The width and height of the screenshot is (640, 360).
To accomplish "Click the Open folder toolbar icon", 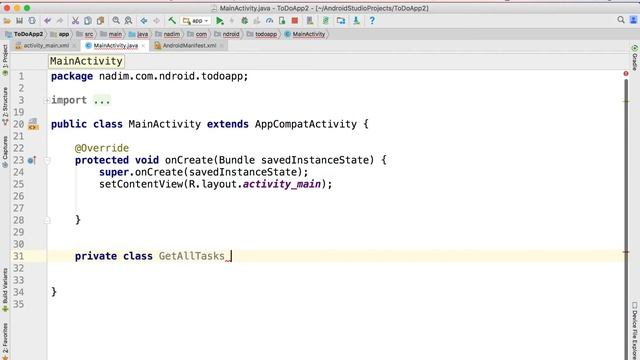I will tap(7, 21).
